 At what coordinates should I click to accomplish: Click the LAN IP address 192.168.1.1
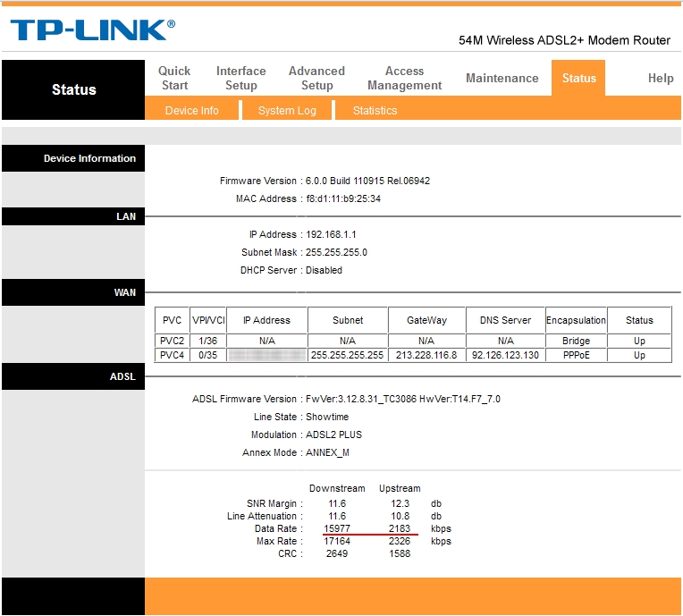point(331,234)
